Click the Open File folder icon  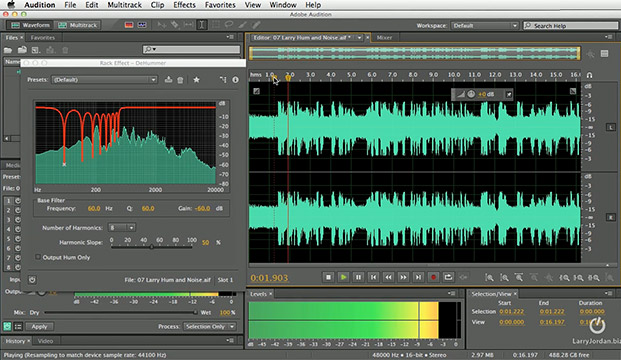pos(8,50)
